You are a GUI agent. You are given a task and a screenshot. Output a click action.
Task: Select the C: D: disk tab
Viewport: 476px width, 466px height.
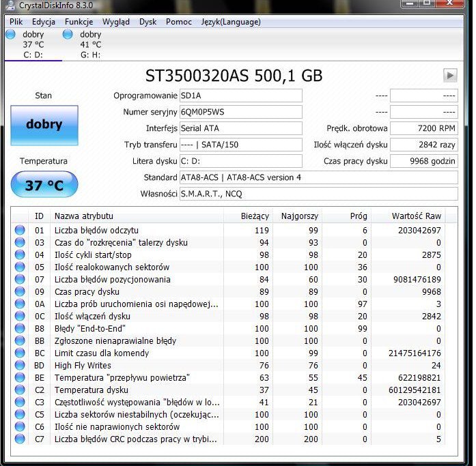click(x=33, y=44)
